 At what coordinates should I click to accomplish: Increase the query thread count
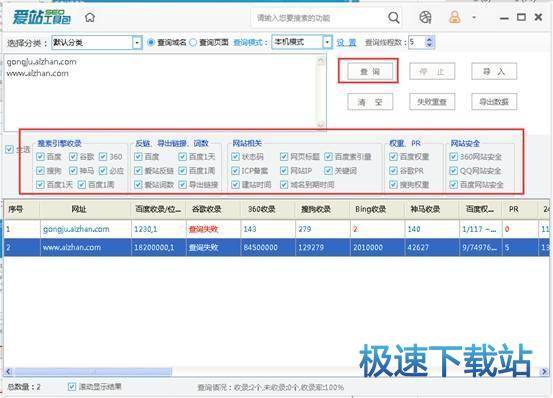point(429,39)
